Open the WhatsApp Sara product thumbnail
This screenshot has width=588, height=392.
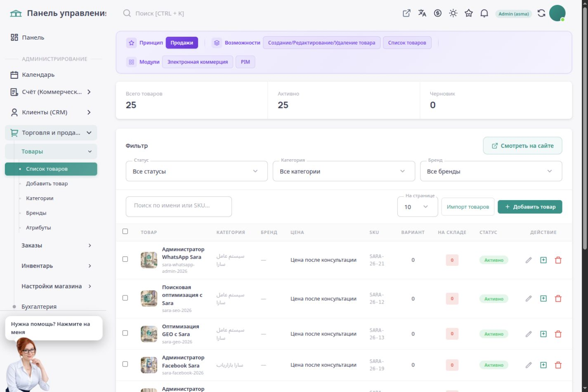pos(149,260)
